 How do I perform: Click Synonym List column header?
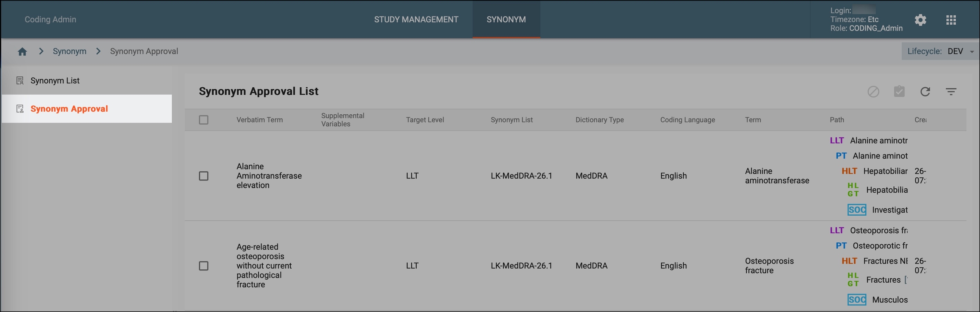512,120
